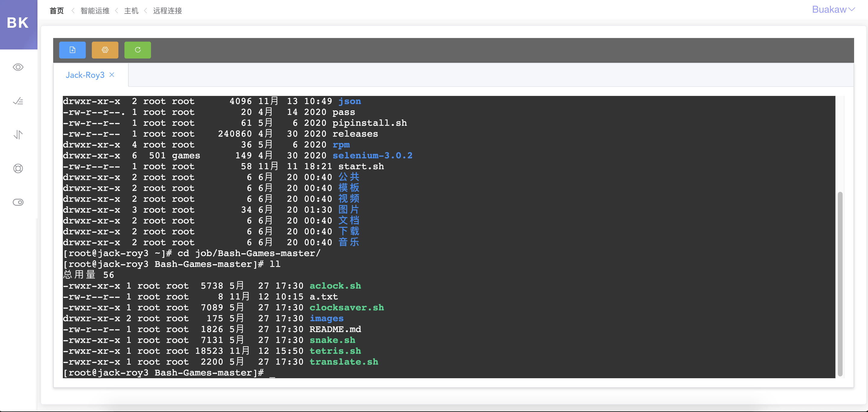The width and height of the screenshot is (868, 412).
Task: Navigate to 主机 breadcrumb link
Action: [x=131, y=11]
